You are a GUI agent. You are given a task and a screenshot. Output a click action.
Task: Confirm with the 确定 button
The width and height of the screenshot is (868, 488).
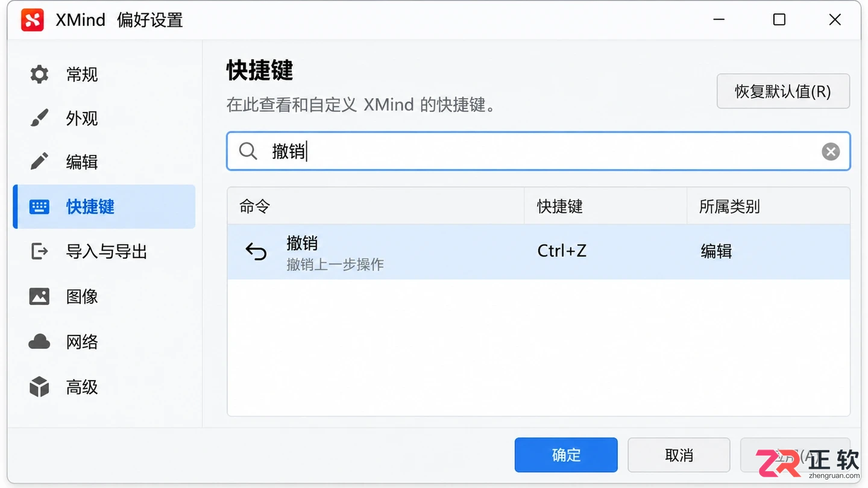click(x=566, y=455)
